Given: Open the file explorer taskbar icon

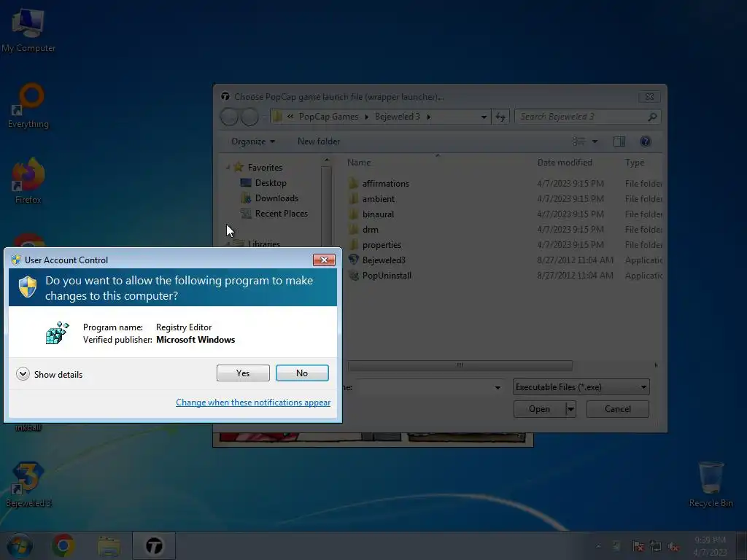Looking at the screenshot, I should [109, 545].
